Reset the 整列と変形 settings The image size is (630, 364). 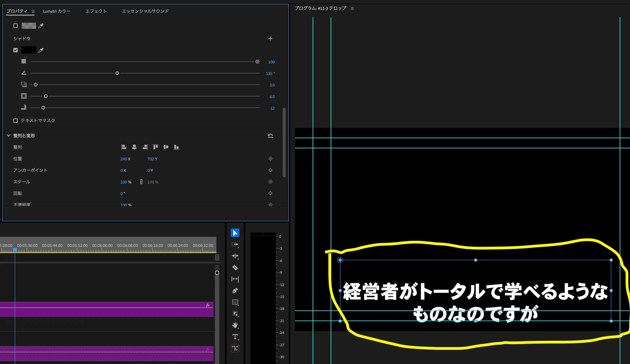pos(270,136)
